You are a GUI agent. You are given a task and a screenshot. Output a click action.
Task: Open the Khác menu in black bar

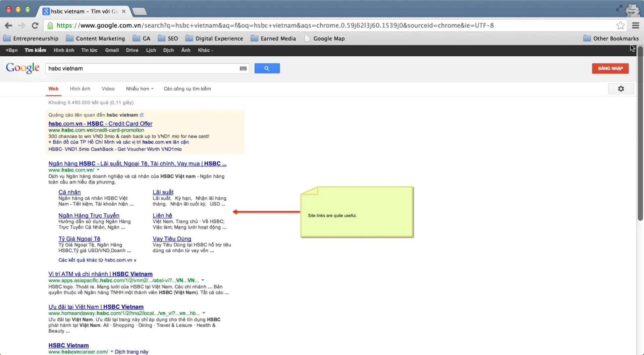(x=205, y=50)
